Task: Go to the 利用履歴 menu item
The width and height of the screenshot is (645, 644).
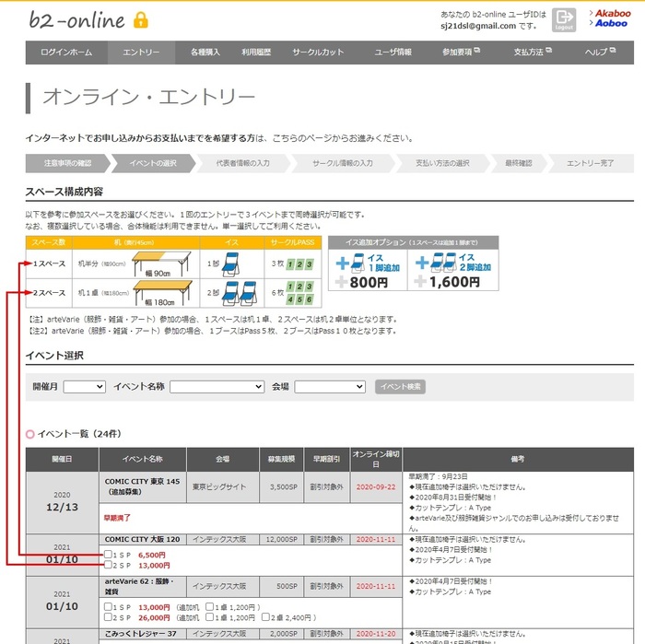Action: click(x=257, y=53)
